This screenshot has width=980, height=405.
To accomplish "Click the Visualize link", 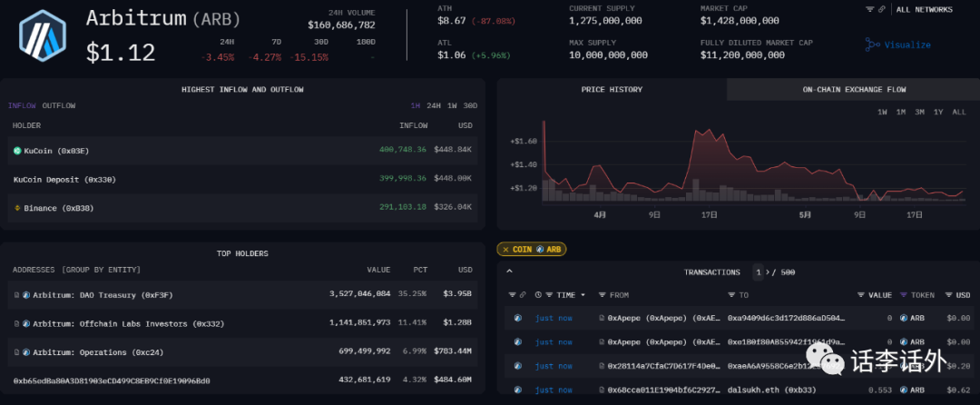I will 906,45.
